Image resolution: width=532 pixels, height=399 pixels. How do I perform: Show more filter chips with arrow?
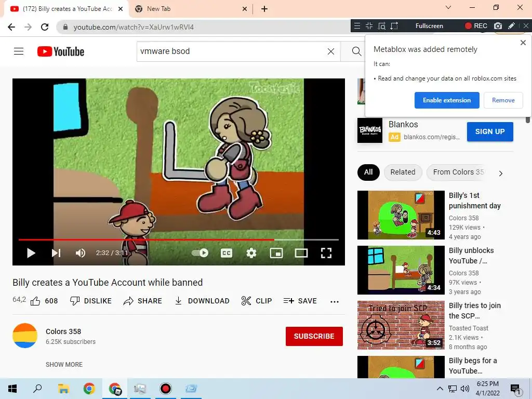pos(501,174)
